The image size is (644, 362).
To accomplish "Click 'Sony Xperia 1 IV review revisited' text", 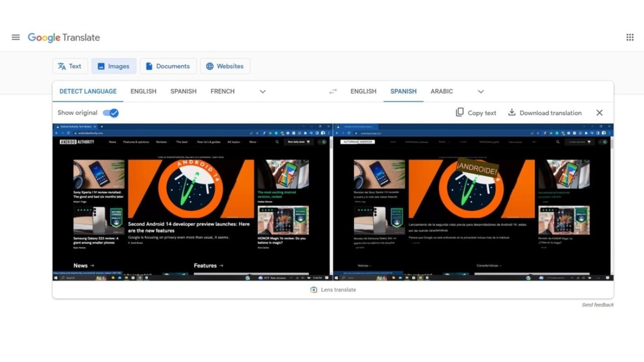I will 98,194.
